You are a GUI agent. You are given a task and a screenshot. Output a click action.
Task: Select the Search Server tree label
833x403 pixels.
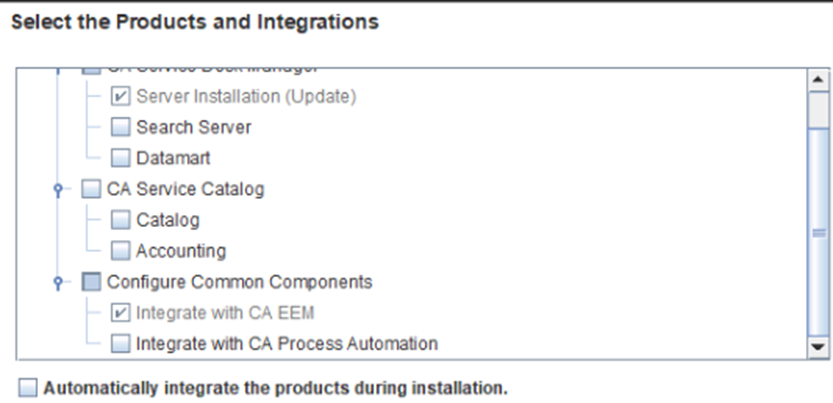coord(193,128)
